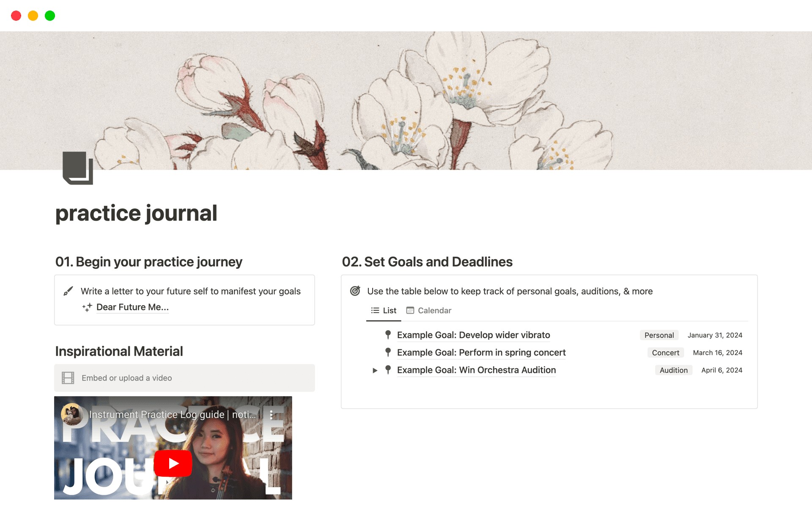Expand the Win Orchestra Audition toggle arrow
The height and width of the screenshot is (508, 812).
(x=375, y=370)
